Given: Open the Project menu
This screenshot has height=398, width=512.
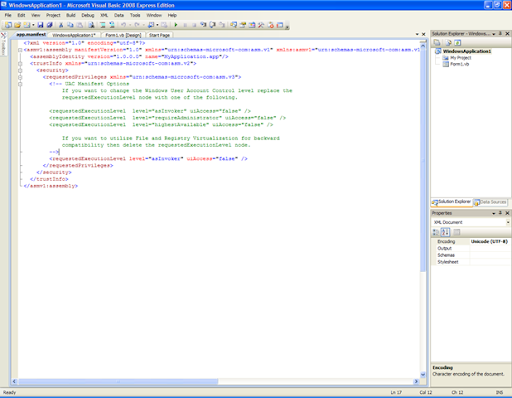Looking at the screenshot, I should 53,15.
